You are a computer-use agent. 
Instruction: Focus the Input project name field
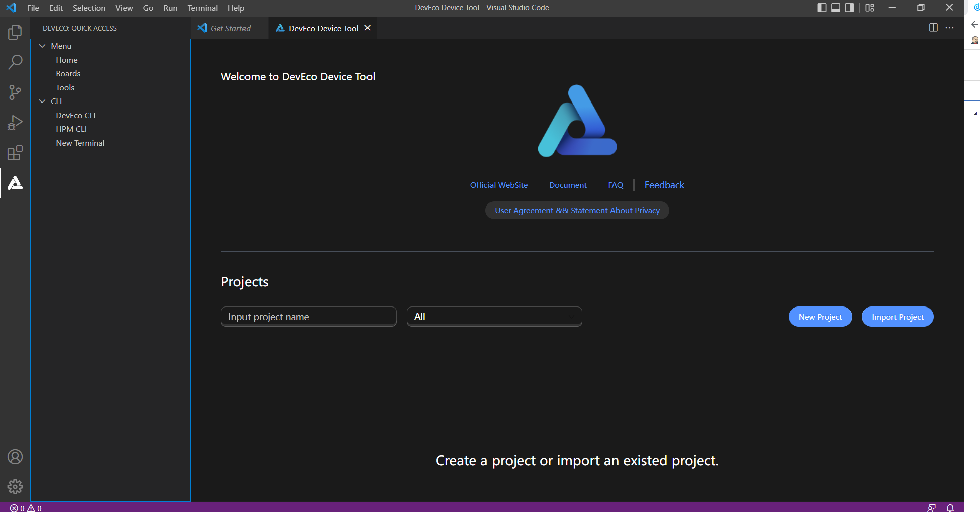[x=309, y=317]
